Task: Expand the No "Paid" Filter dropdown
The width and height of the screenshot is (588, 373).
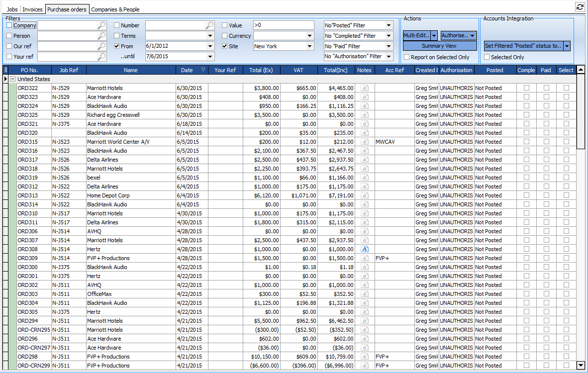Action: click(389, 46)
